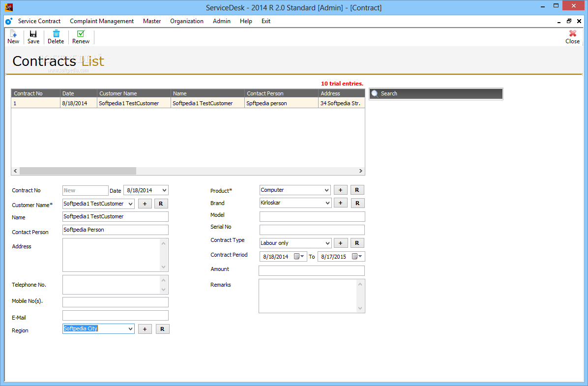The height and width of the screenshot is (386, 588).
Task: Expand the Region dropdown Softpedia City
Action: (x=130, y=329)
